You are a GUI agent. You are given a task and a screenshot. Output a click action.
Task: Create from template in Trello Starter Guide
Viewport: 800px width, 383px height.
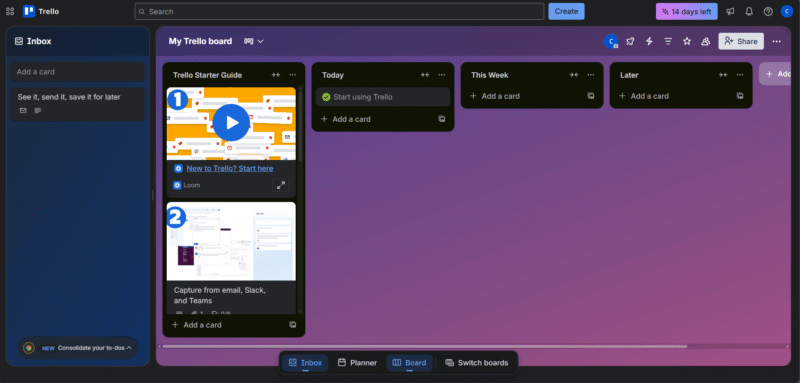(293, 325)
